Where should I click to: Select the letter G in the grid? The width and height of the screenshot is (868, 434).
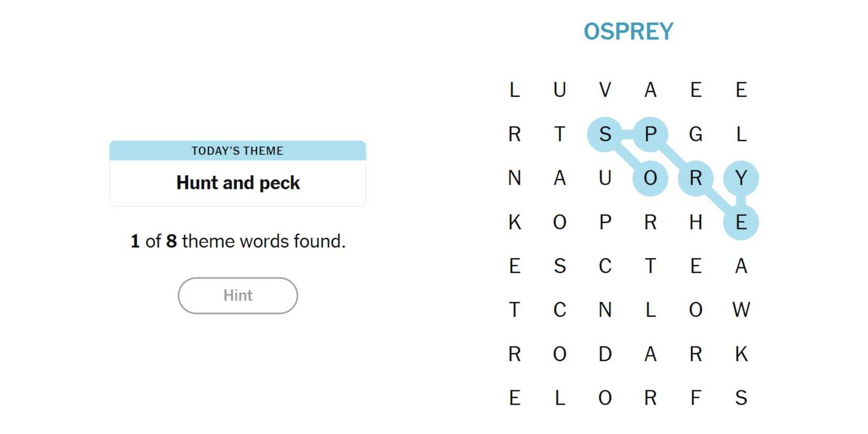click(x=695, y=134)
